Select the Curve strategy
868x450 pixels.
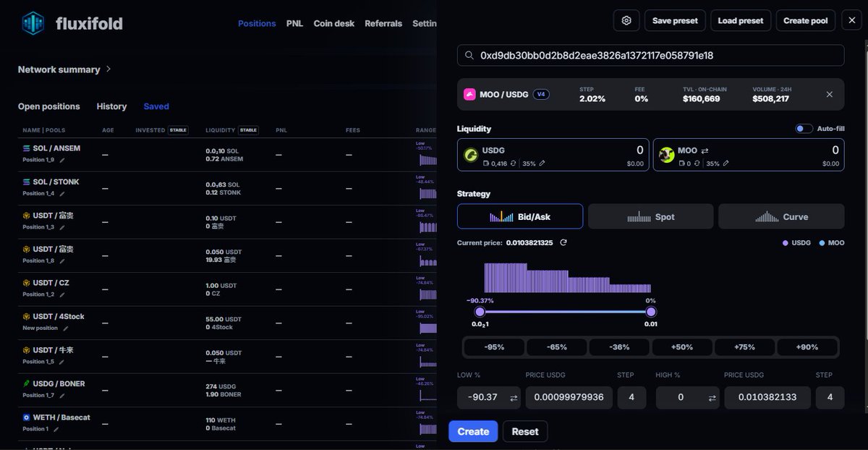[781, 216]
